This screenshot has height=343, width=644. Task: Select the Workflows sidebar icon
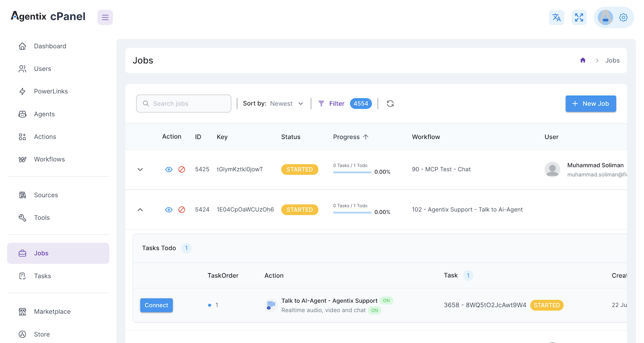pos(22,159)
